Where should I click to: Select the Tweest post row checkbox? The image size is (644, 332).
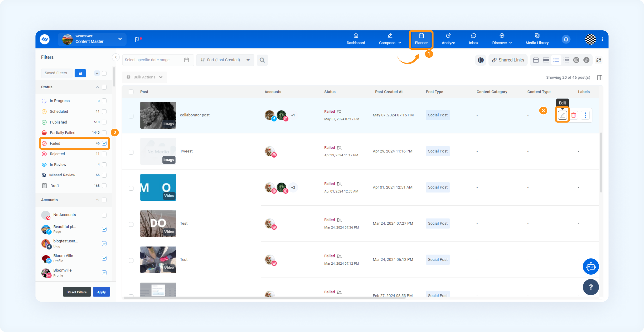131,152
